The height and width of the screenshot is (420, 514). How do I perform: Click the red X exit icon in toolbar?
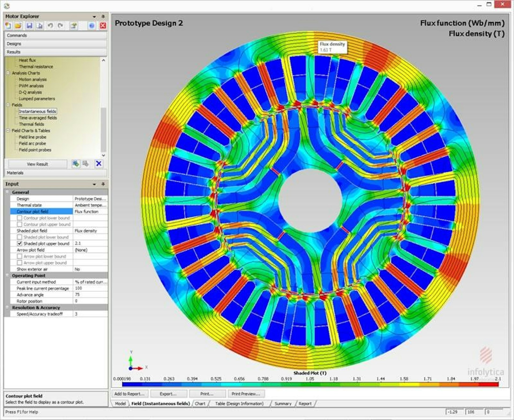(x=103, y=26)
